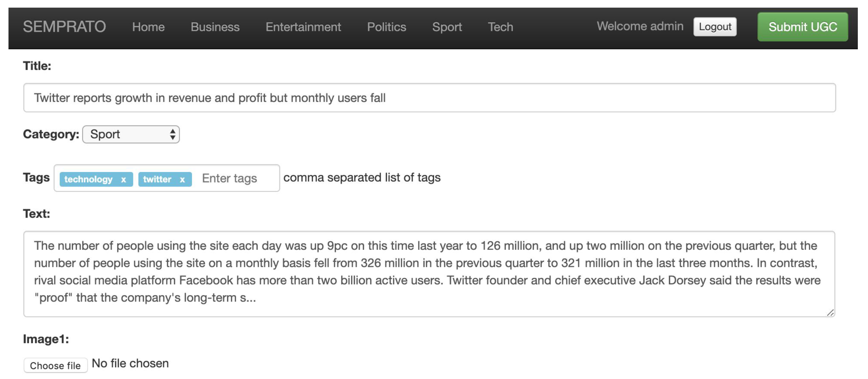
Task: Focus the Title input field
Action: coord(429,98)
